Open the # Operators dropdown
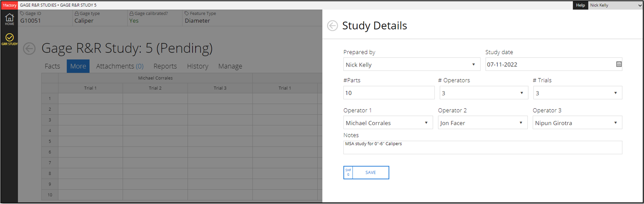Screen dimensions: 644x204 [x=483, y=93]
